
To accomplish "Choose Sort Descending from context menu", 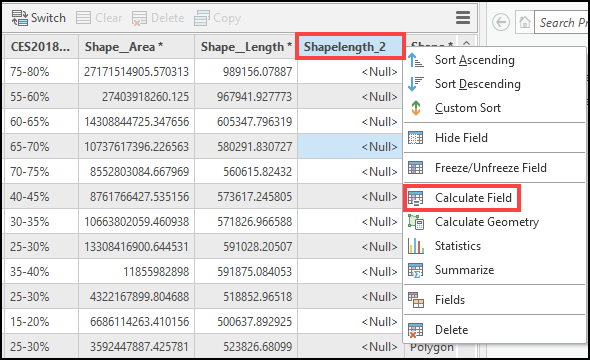I will pos(494,84).
